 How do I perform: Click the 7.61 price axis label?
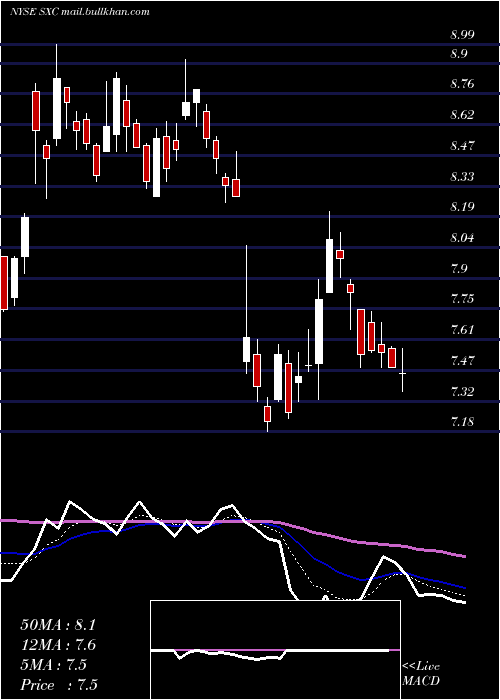pyautogui.click(x=462, y=329)
